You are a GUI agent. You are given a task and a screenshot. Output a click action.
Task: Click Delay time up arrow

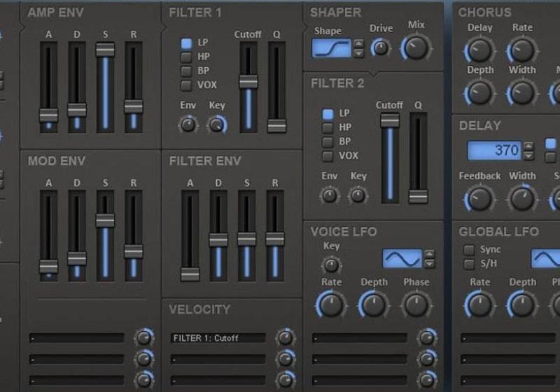[528, 146]
